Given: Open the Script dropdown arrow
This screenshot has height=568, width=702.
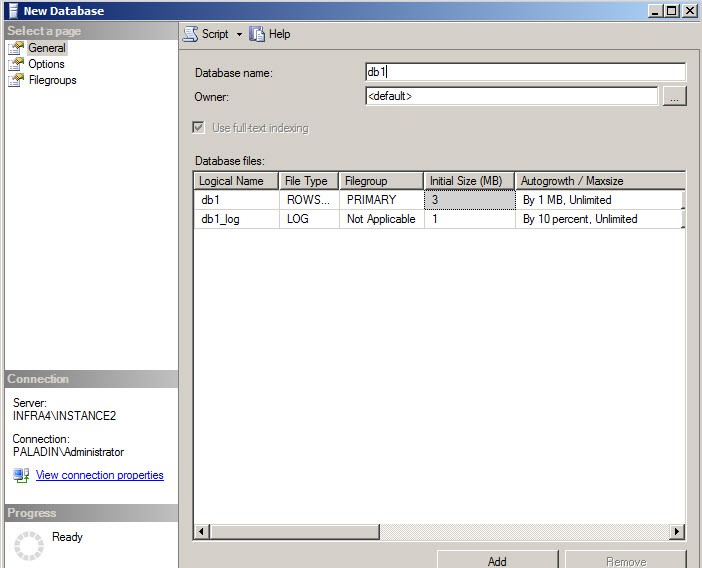Looking at the screenshot, I should coord(240,34).
